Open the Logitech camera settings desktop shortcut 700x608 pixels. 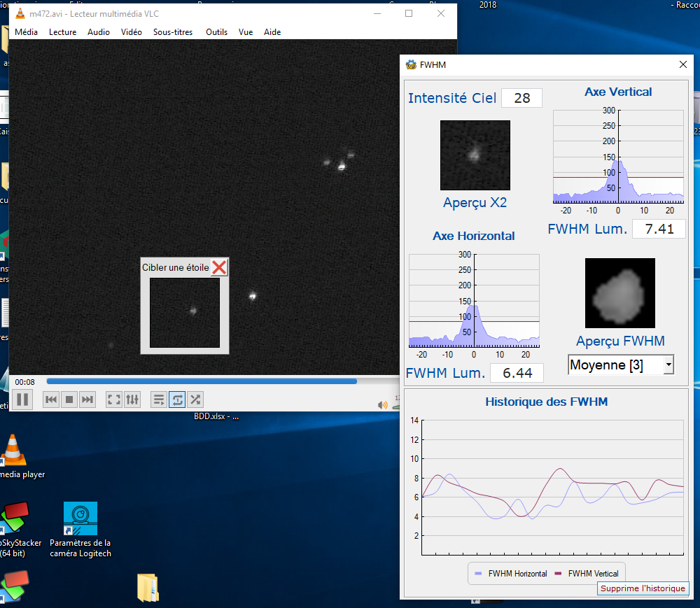click(80, 519)
